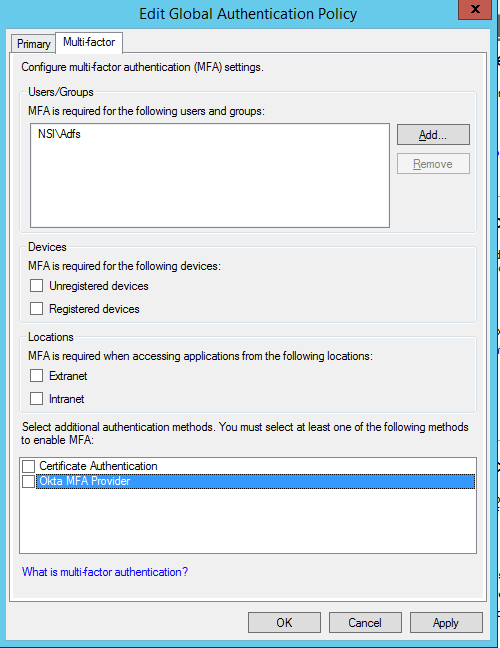Tick the checkbox beside Okta MFA Provider
This screenshot has height=648, width=500.
tap(29, 481)
